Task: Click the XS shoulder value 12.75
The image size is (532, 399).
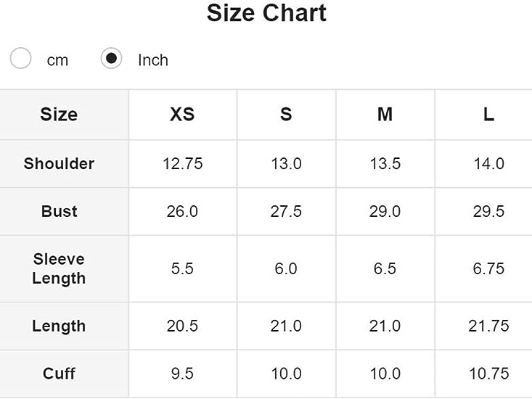Action: point(182,164)
